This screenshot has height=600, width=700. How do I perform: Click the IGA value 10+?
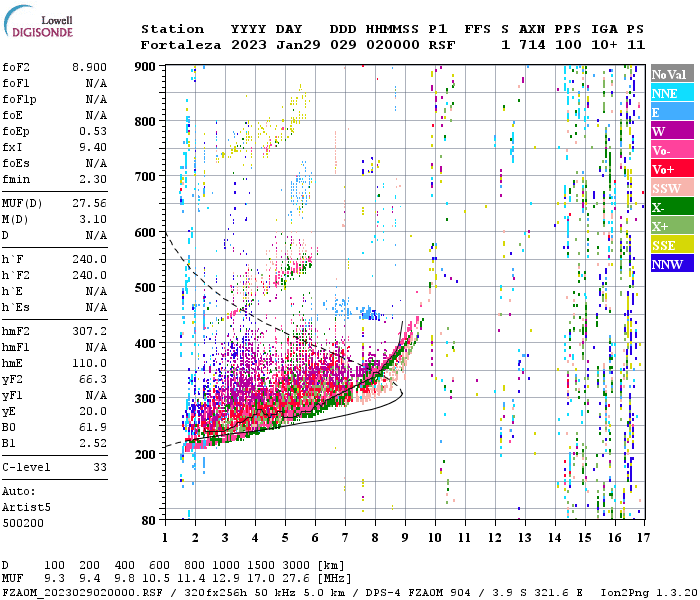point(604,45)
